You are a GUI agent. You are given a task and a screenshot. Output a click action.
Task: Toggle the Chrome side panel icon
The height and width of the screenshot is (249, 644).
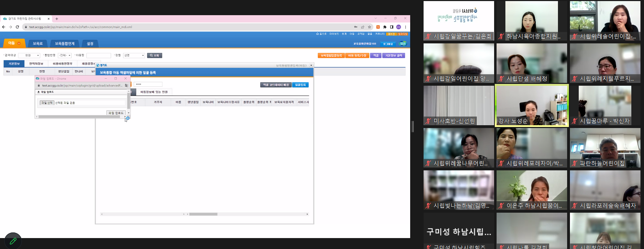point(391,27)
